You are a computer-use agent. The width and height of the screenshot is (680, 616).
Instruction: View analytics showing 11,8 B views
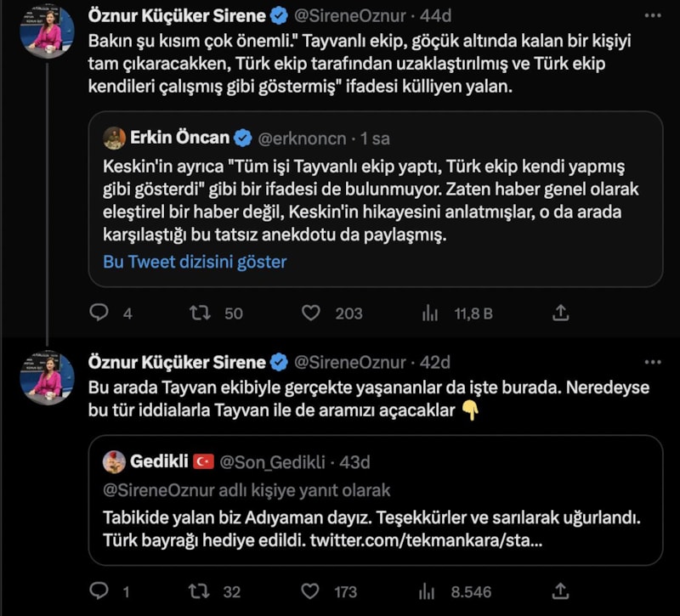430,314
